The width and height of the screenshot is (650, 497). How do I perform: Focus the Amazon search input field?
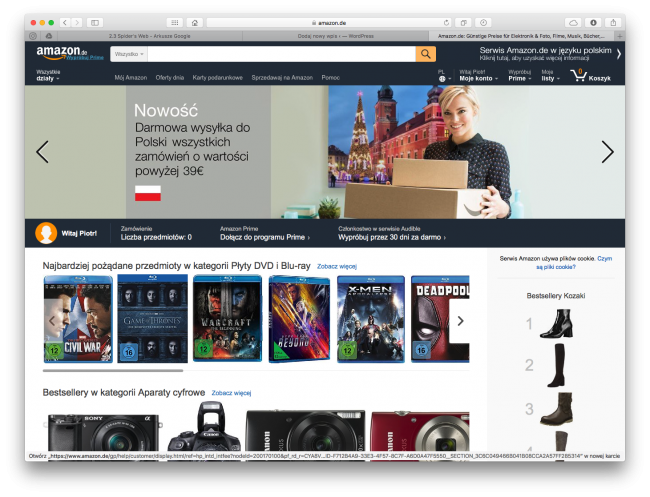[281, 54]
